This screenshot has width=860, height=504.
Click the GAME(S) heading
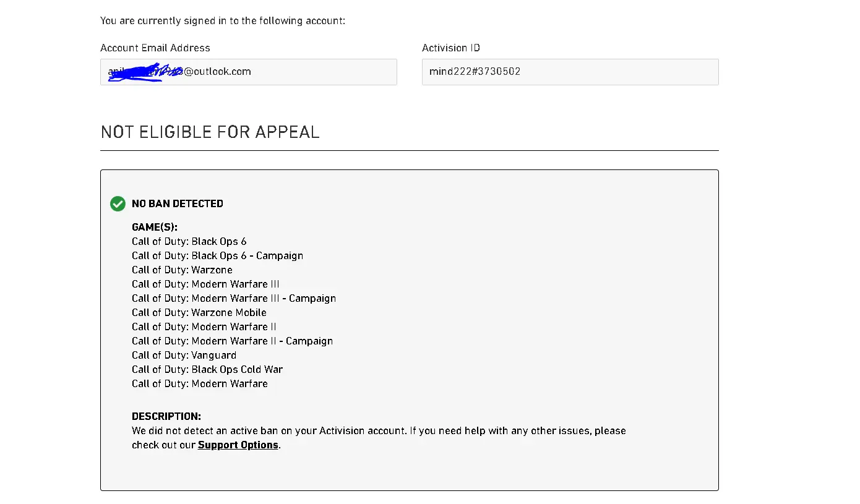pyautogui.click(x=155, y=227)
